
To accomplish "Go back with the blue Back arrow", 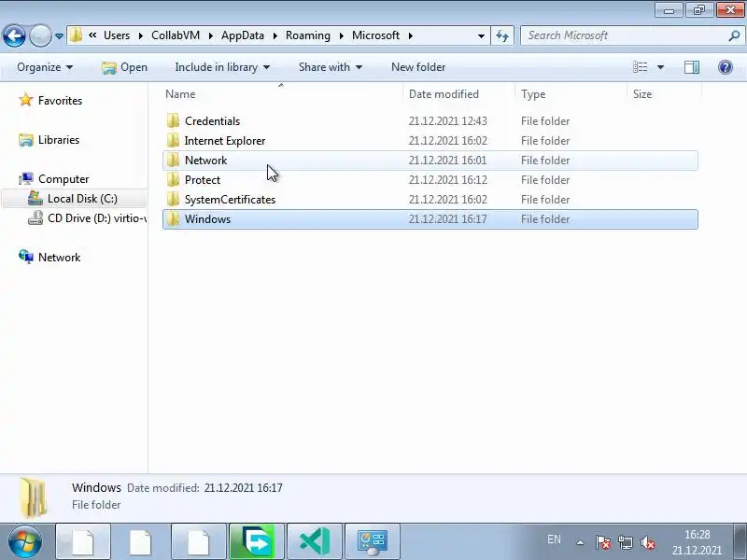I will (x=14, y=35).
